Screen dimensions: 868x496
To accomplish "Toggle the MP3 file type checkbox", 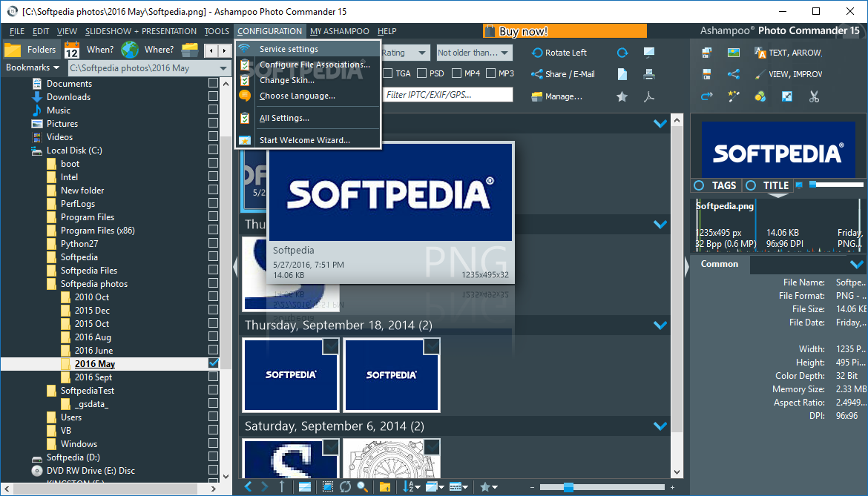I will coord(490,73).
